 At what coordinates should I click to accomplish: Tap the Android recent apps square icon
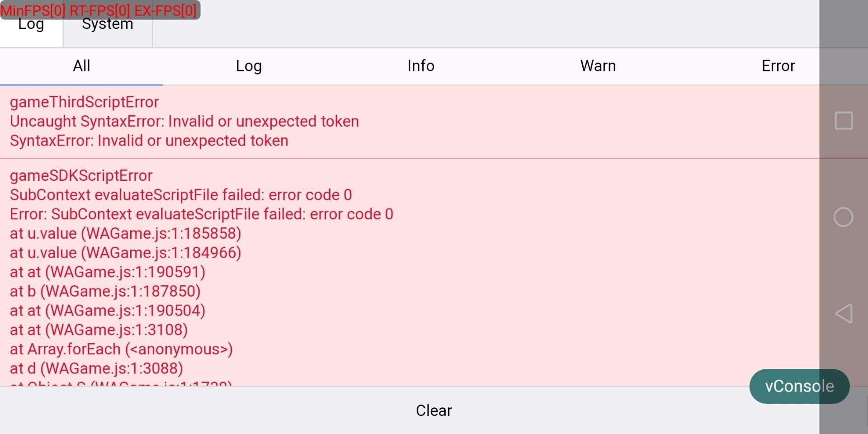844,121
